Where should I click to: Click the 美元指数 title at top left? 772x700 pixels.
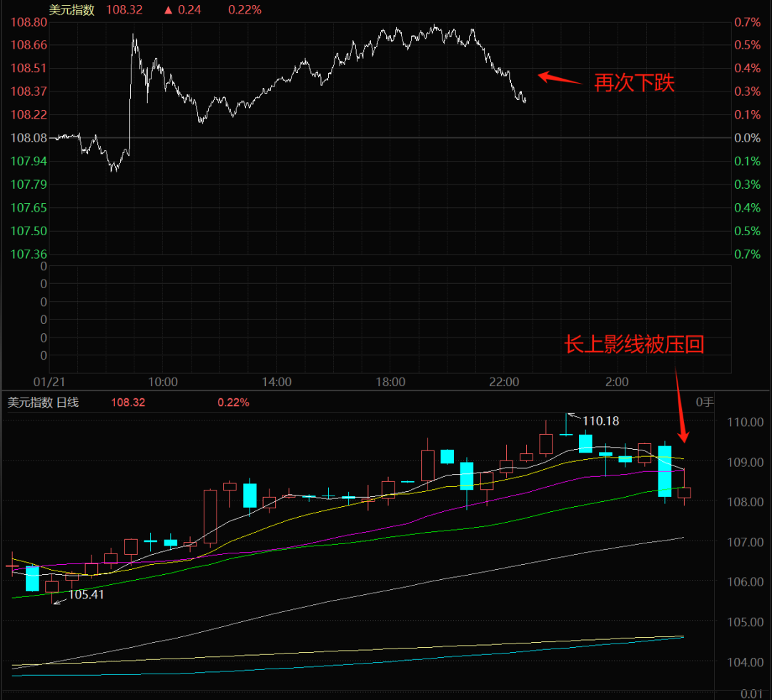(71, 10)
